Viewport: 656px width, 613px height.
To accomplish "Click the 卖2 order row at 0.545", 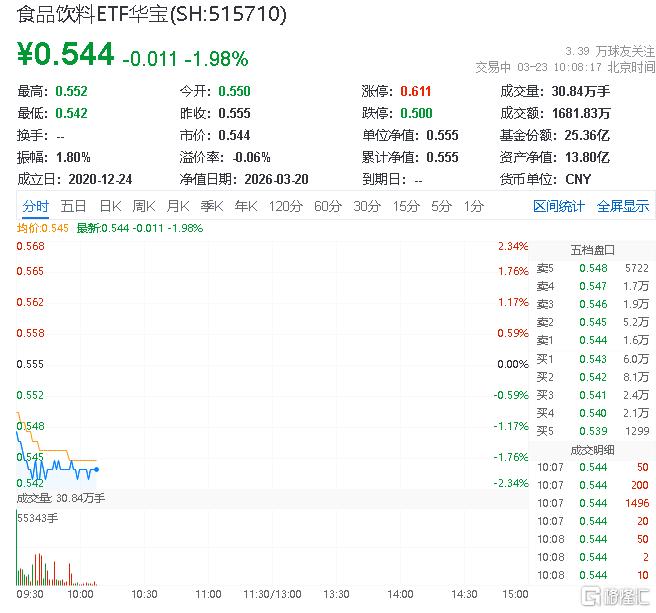I will click(x=592, y=322).
